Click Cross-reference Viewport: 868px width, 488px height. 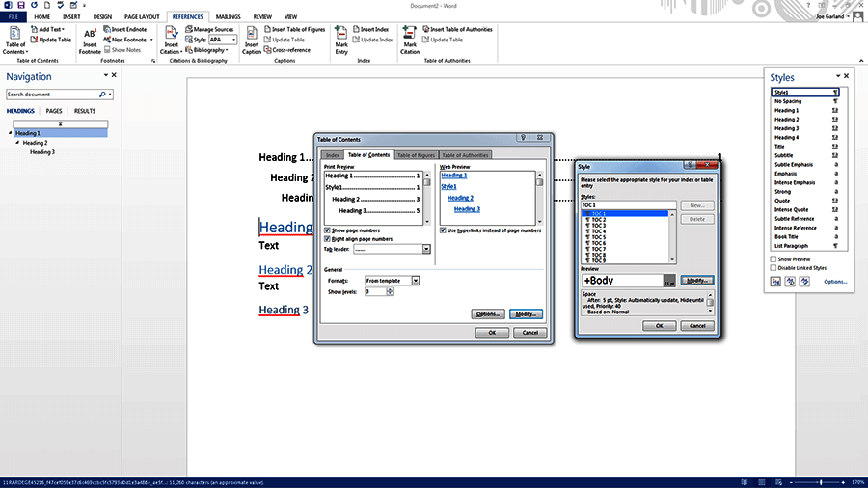[287, 50]
